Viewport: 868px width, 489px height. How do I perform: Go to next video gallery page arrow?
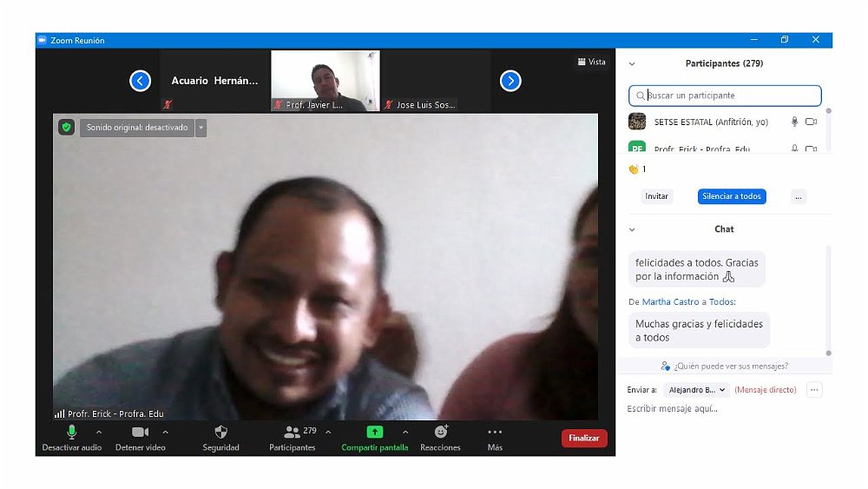coord(510,81)
